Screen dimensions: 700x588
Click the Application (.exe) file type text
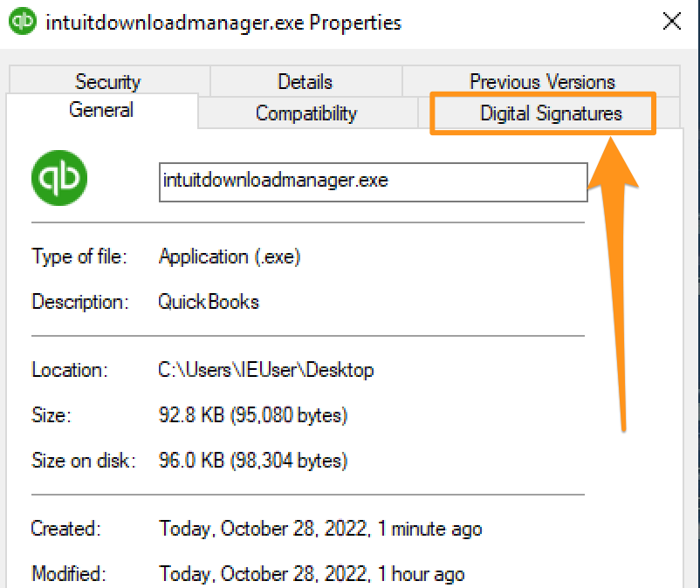(x=230, y=256)
